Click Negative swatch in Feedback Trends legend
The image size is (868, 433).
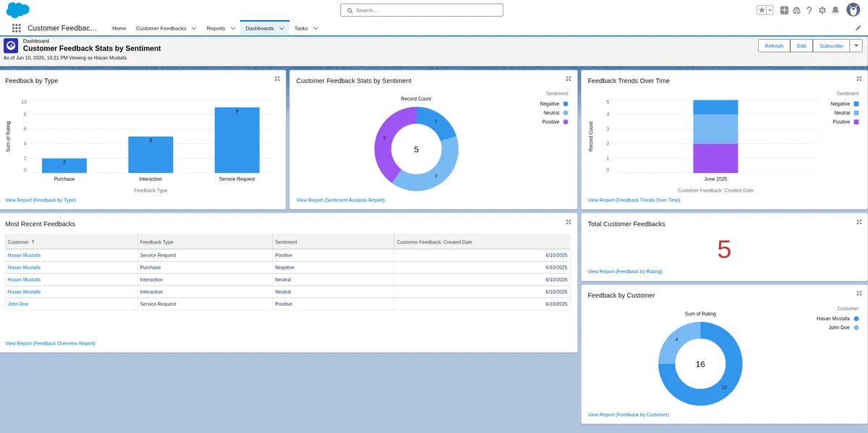pyautogui.click(x=856, y=103)
